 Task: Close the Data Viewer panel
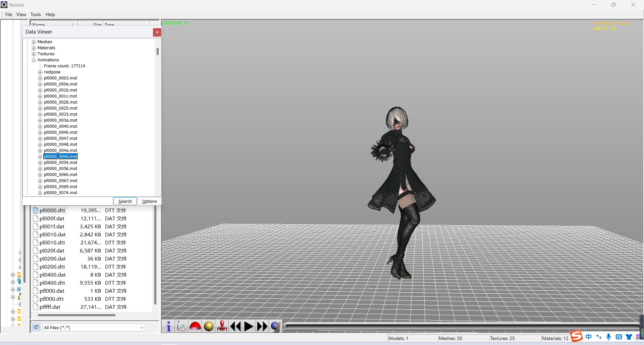click(157, 32)
